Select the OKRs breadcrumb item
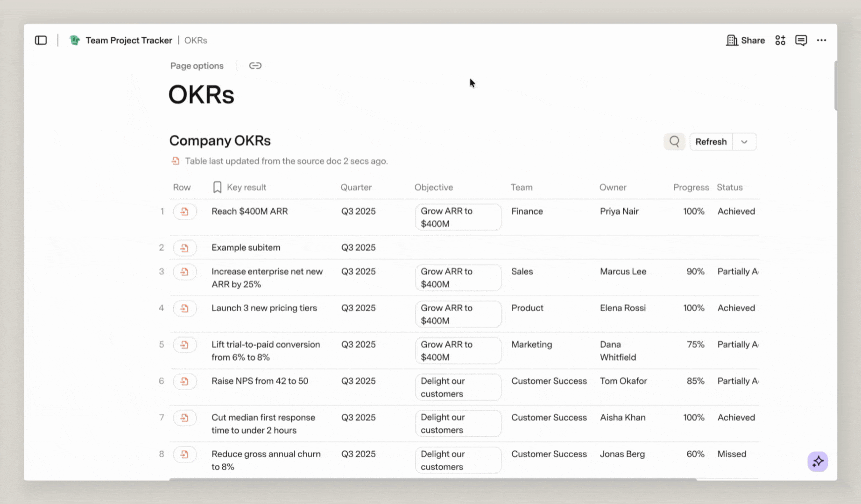The image size is (861, 504). click(196, 40)
